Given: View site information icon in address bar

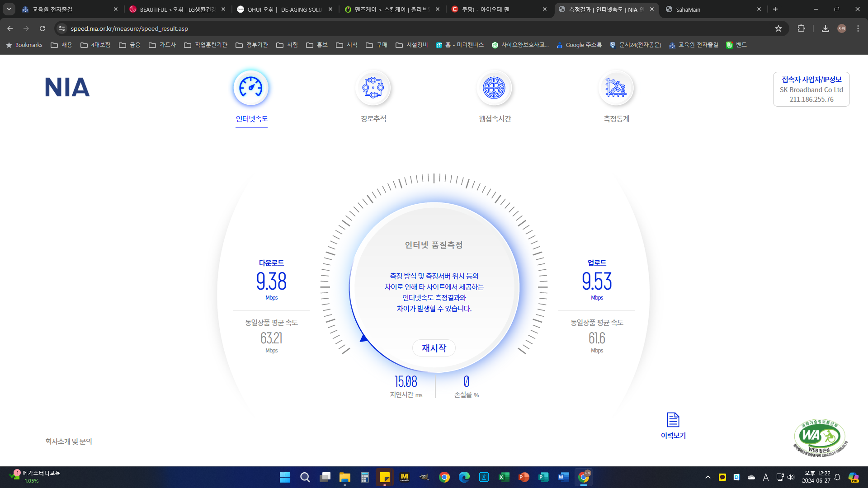Looking at the screenshot, I should coord(62,28).
